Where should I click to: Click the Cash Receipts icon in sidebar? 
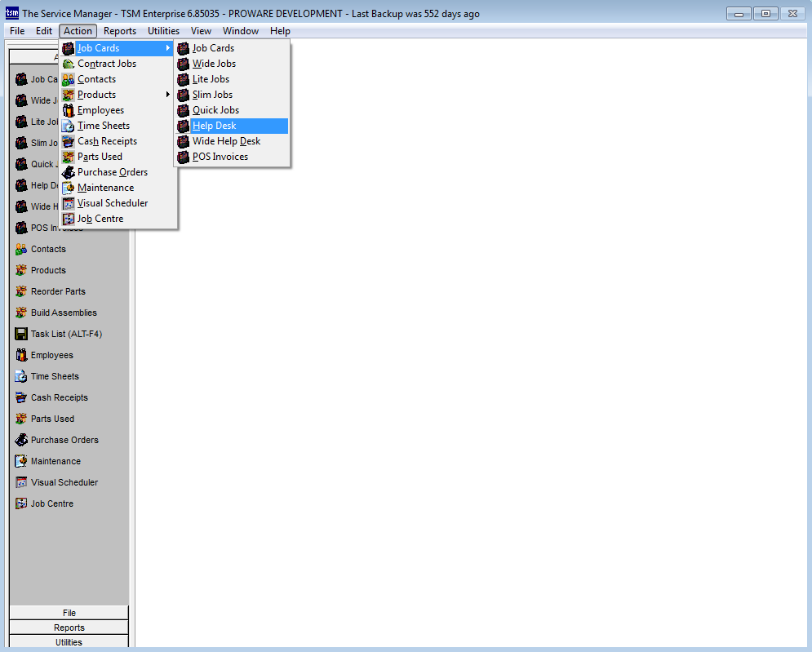(22, 397)
